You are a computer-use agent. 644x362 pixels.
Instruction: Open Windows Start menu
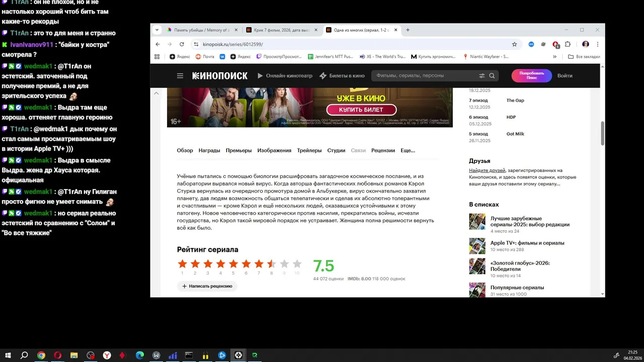(8, 355)
